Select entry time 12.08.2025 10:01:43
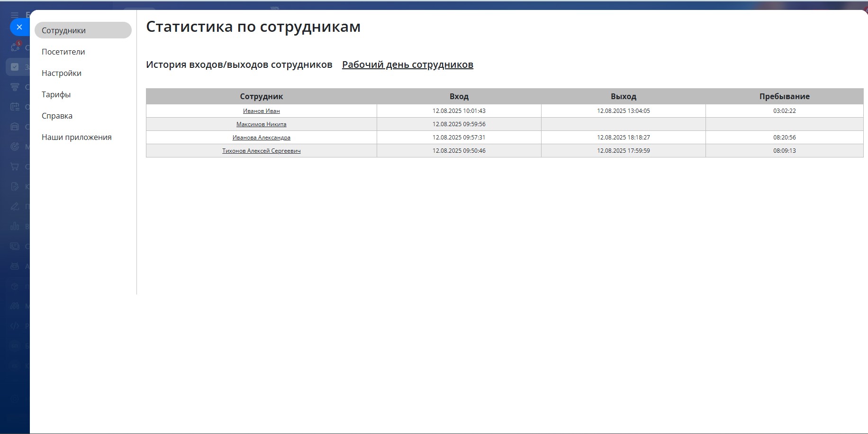Screen dimensions: 868x434 [x=459, y=111]
